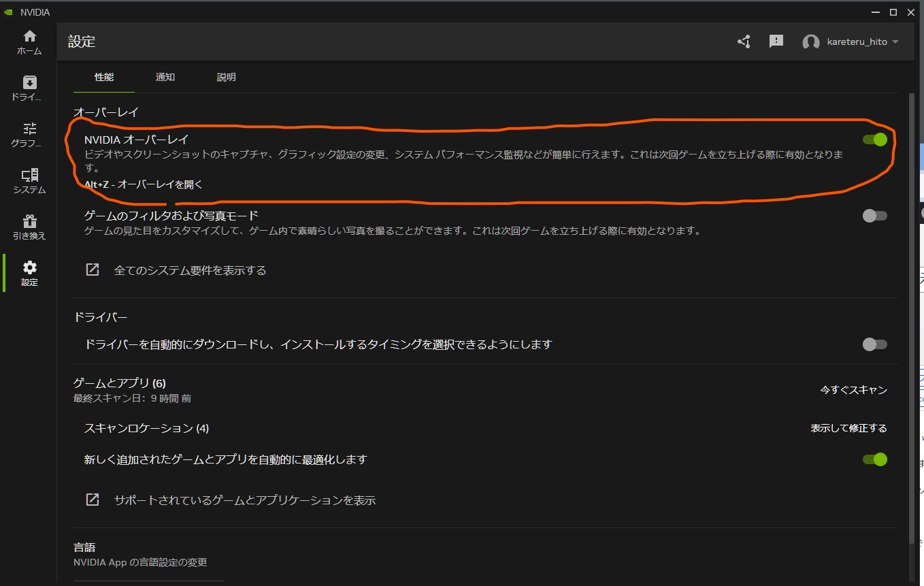Click スキャンロケーション (4) text
The width and height of the screenshot is (924, 586).
pos(146,428)
